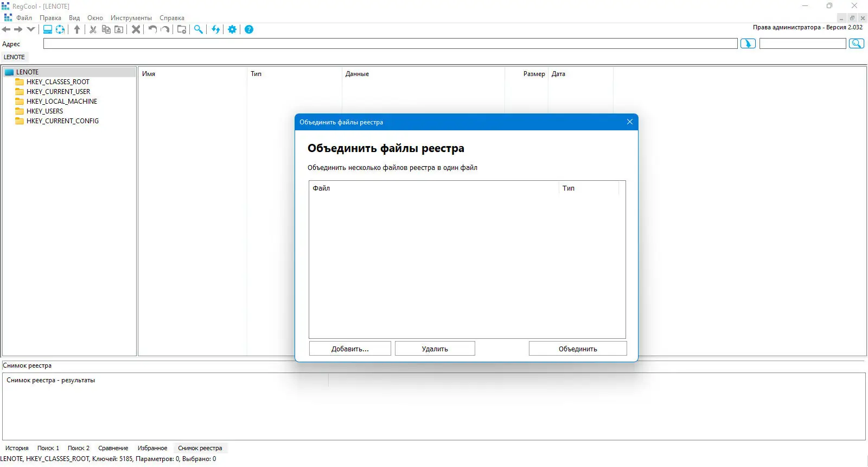Open the navigation history dropdown chevron
This screenshot has height=467, width=868.
coord(31,29)
